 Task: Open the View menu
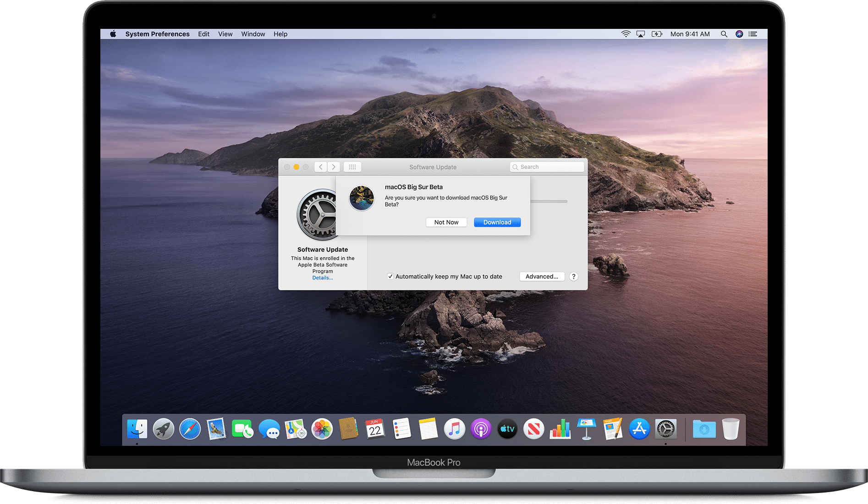coord(225,34)
